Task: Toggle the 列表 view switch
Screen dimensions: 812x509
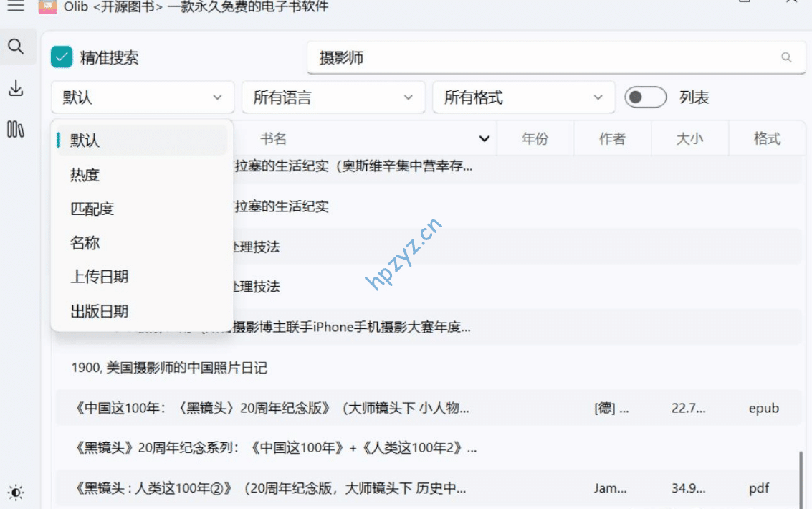Action: point(645,97)
